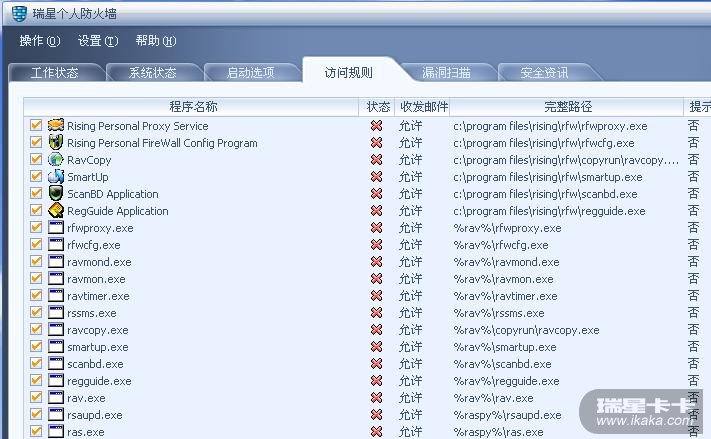Image resolution: width=711 pixels, height=439 pixels.
Task: Click the 允许 cell for rav.exe
Action: click(410, 398)
